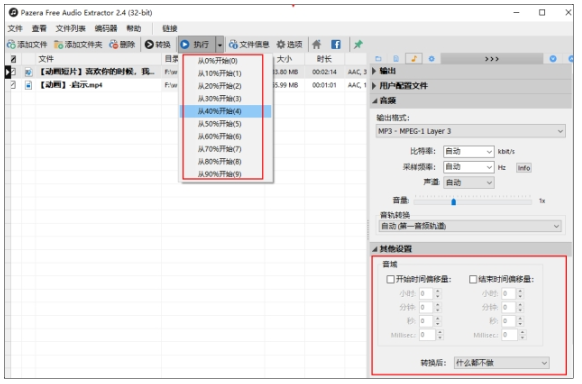
Task: Click the 00:01:01 duration cell
Action: (x=324, y=85)
